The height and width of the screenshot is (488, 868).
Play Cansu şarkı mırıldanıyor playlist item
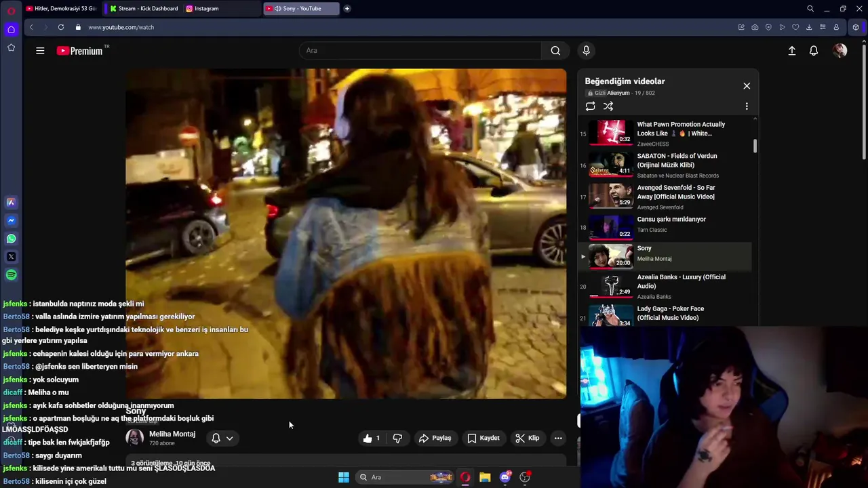tap(665, 227)
